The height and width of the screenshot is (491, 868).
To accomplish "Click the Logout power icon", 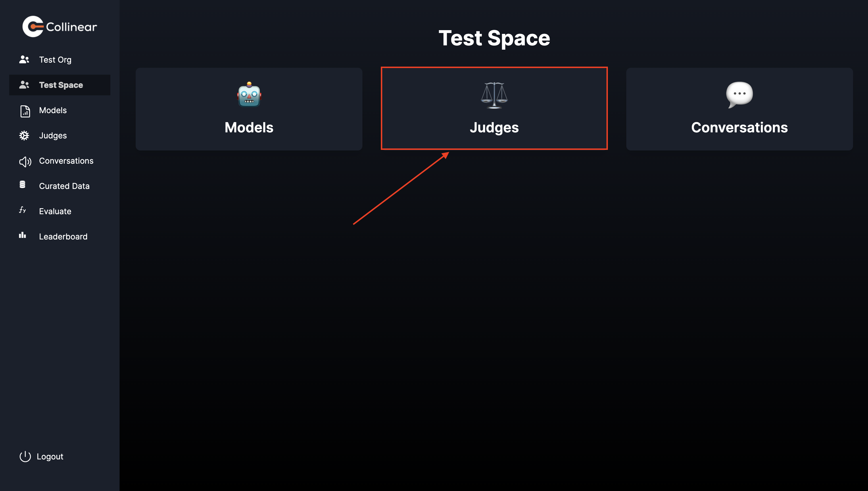I will [25, 456].
